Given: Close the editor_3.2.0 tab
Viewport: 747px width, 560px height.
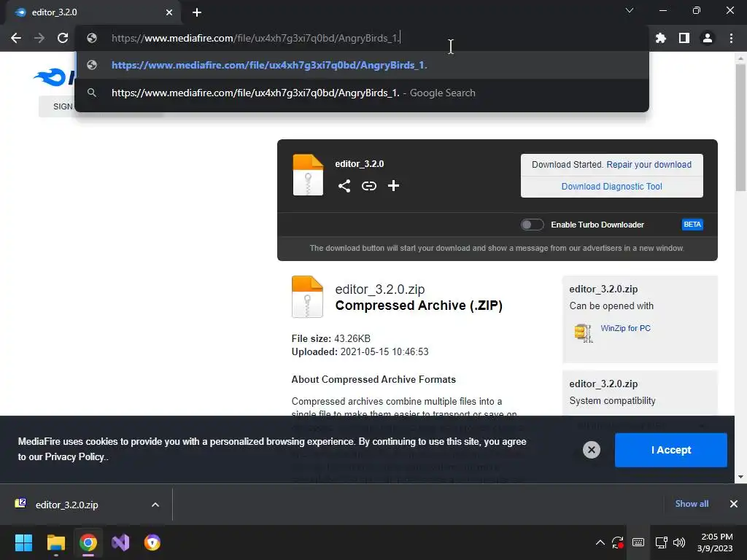Looking at the screenshot, I should (169, 12).
